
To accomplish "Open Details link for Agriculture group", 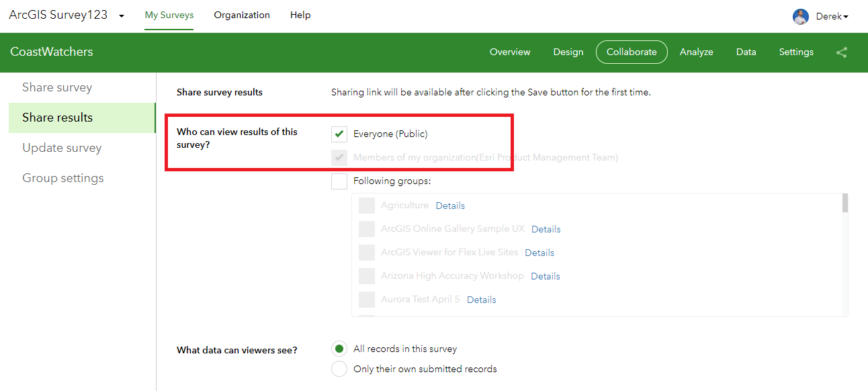I will coord(450,206).
